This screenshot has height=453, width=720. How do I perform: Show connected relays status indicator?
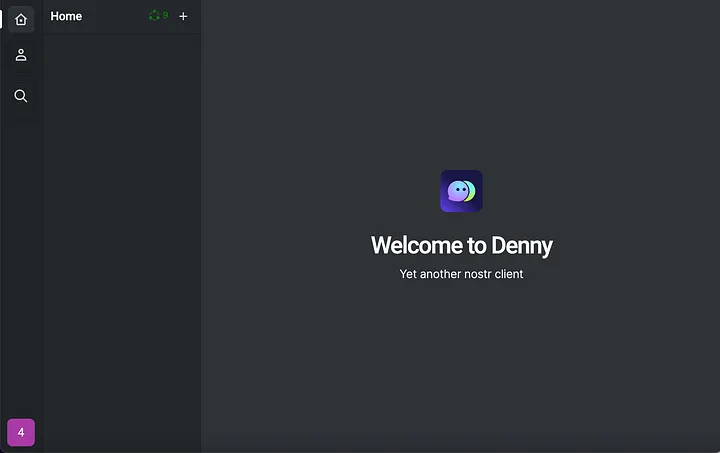(x=158, y=16)
